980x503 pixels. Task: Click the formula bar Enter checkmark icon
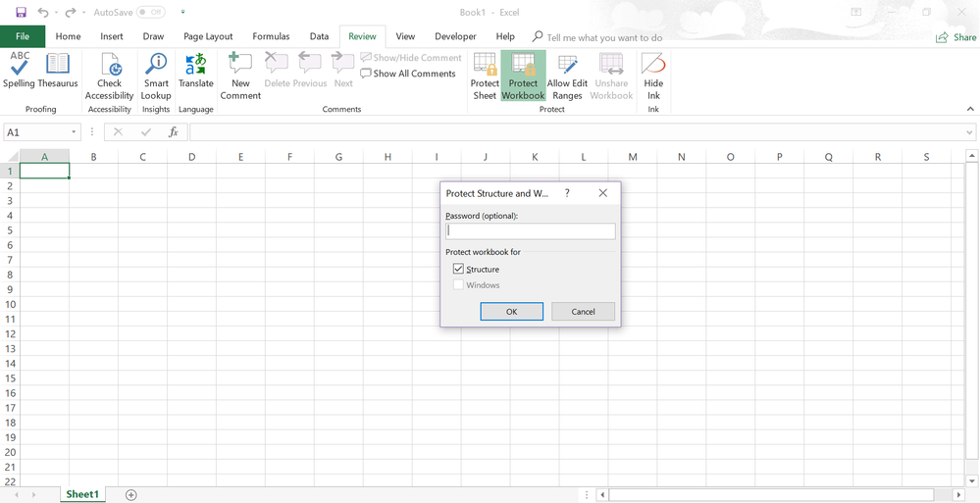(146, 132)
